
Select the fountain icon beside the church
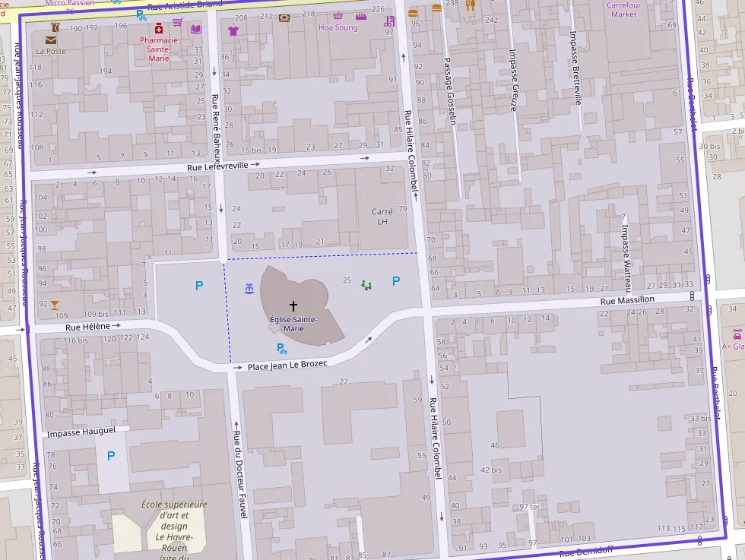click(248, 289)
